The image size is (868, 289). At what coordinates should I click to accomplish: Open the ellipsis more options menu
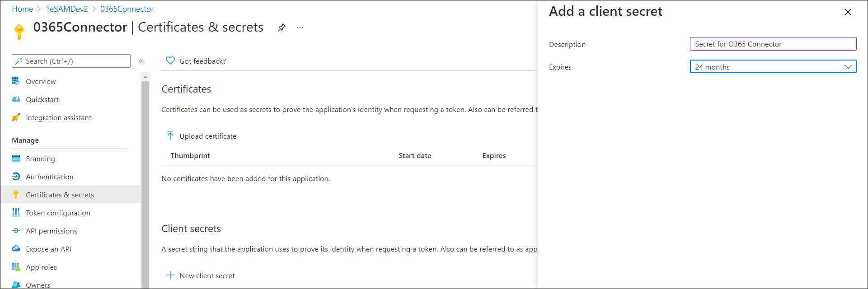(300, 28)
